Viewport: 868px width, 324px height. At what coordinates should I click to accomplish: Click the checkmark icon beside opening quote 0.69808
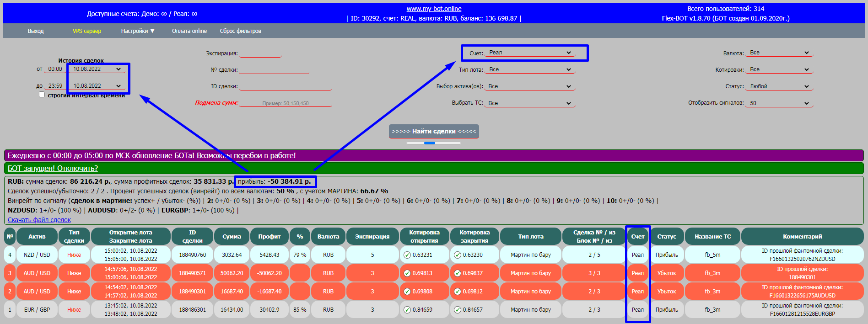coord(407,292)
